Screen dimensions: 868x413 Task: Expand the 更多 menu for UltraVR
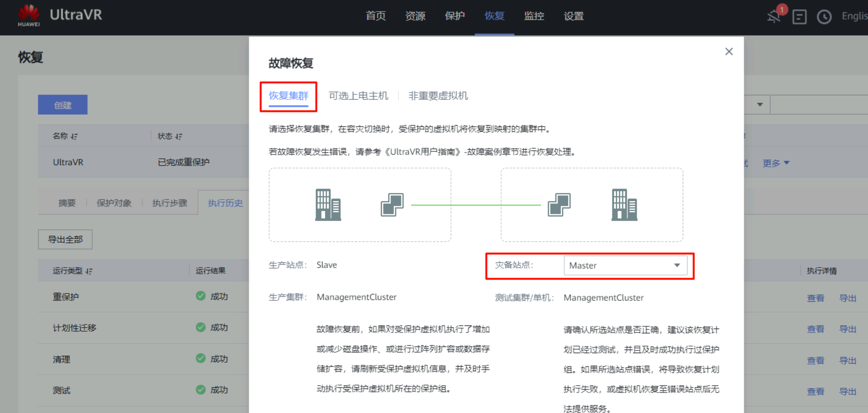click(775, 163)
